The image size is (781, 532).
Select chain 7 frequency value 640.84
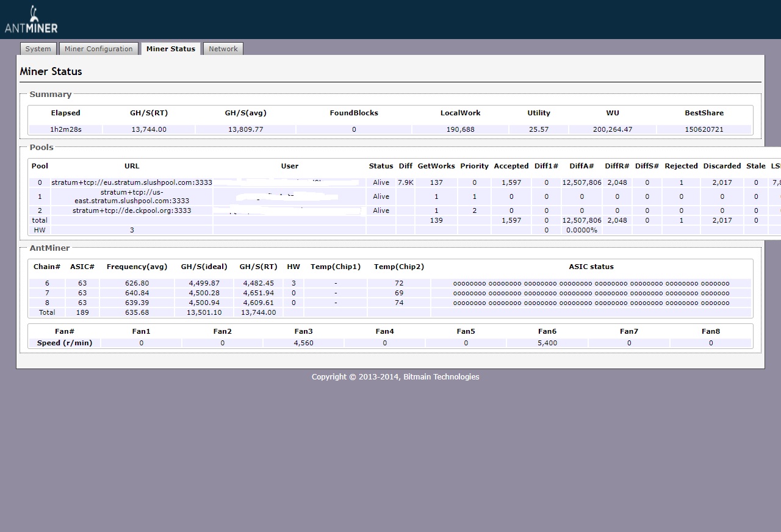[x=137, y=293]
